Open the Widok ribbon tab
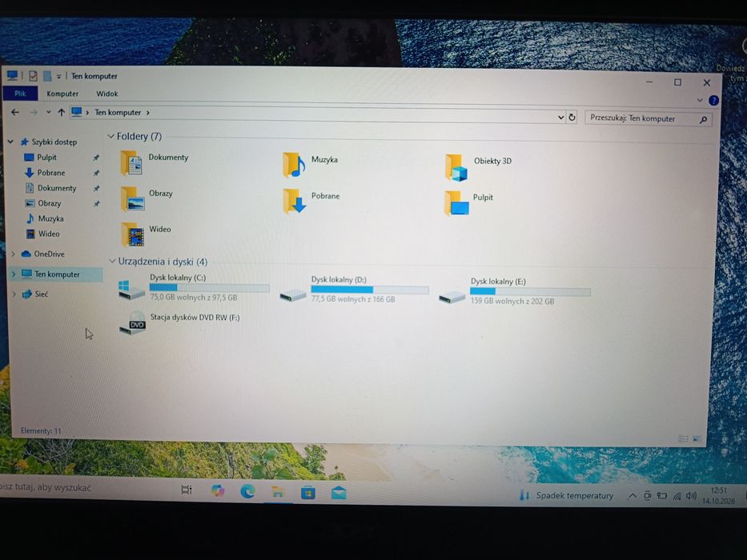Viewport: 747px width, 560px height. (x=107, y=94)
